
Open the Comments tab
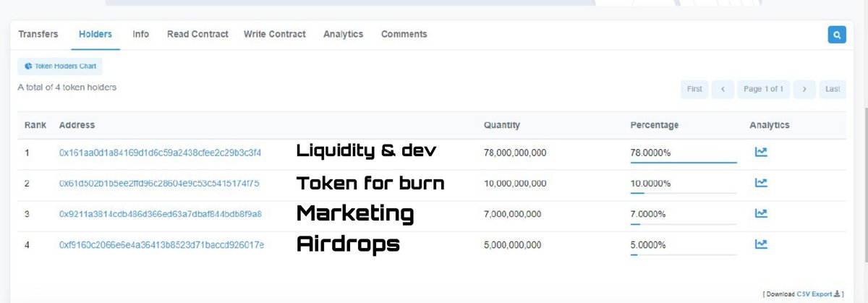[x=404, y=34]
